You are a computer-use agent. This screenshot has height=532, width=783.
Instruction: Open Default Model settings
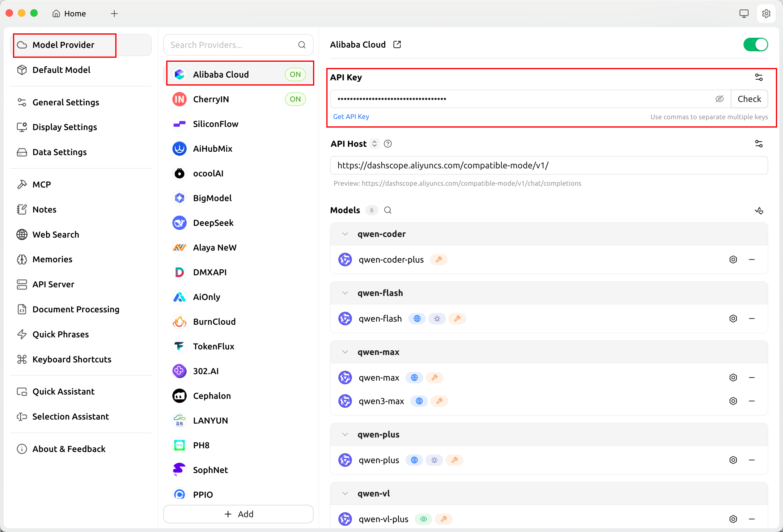tap(61, 70)
